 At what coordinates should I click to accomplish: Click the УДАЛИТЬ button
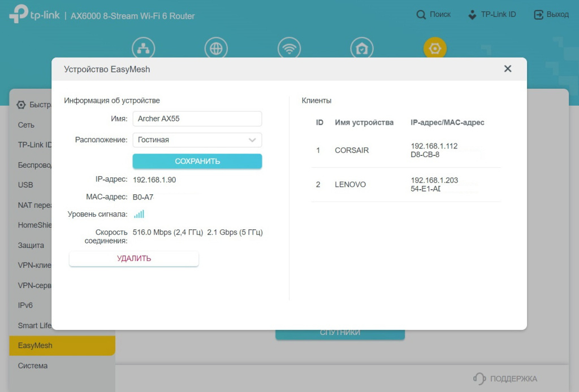[x=133, y=259]
